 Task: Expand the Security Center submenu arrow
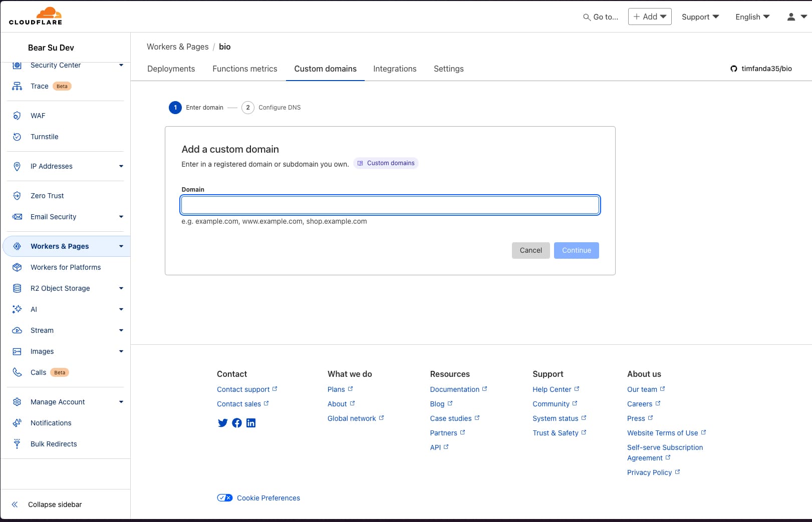(x=121, y=65)
